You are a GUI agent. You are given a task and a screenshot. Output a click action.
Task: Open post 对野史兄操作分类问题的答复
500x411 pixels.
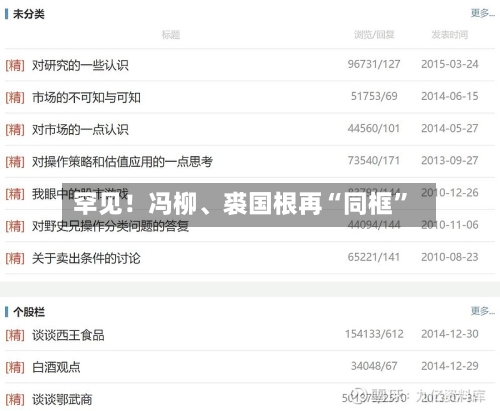[x=110, y=226]
